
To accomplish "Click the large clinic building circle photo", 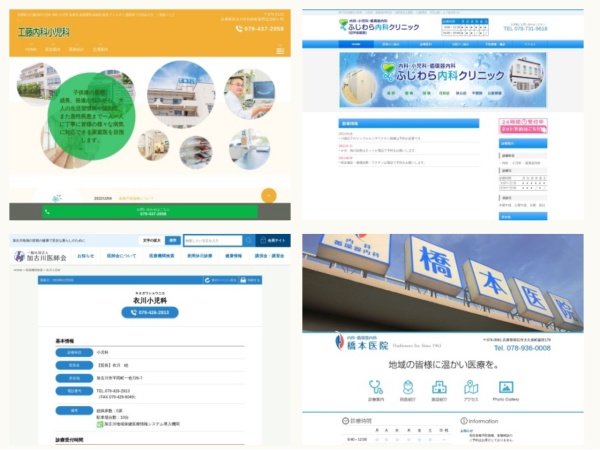I will [x=181, y=95].
